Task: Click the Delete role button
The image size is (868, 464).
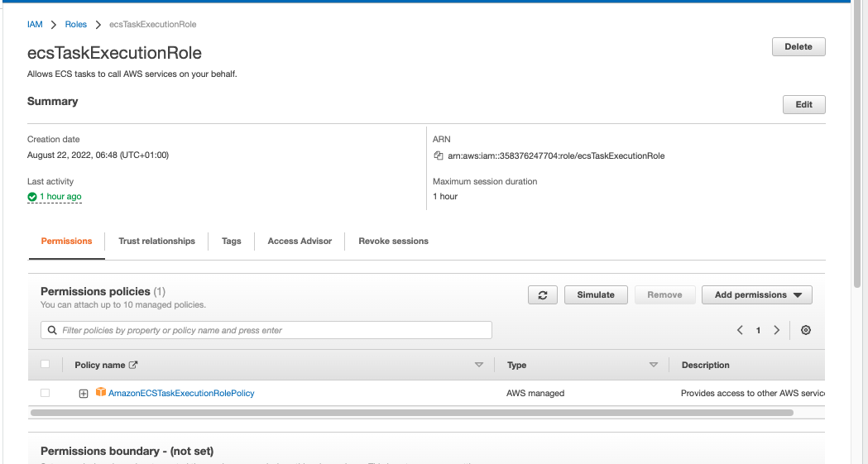Action: click(798, 47)
